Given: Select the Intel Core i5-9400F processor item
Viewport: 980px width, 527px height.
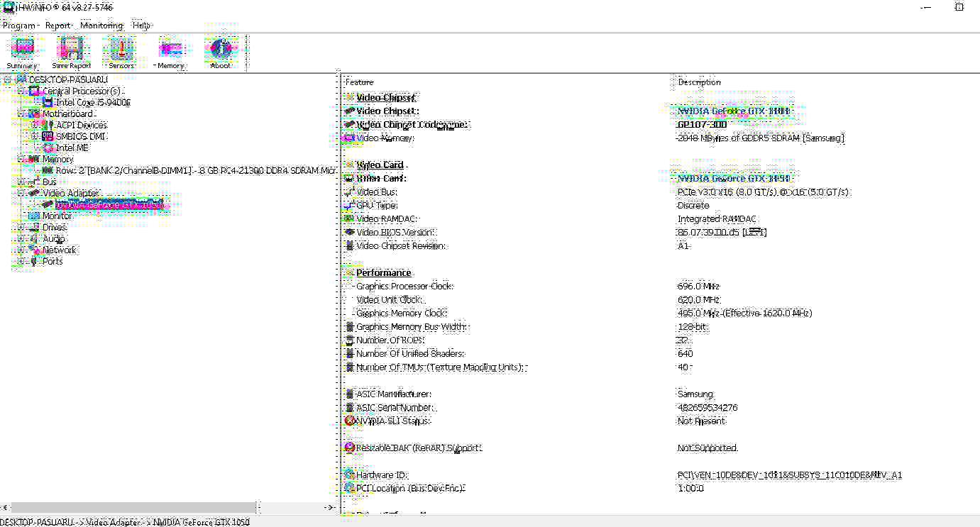Looking at the screenshot, I should click(x=93, y=102).
